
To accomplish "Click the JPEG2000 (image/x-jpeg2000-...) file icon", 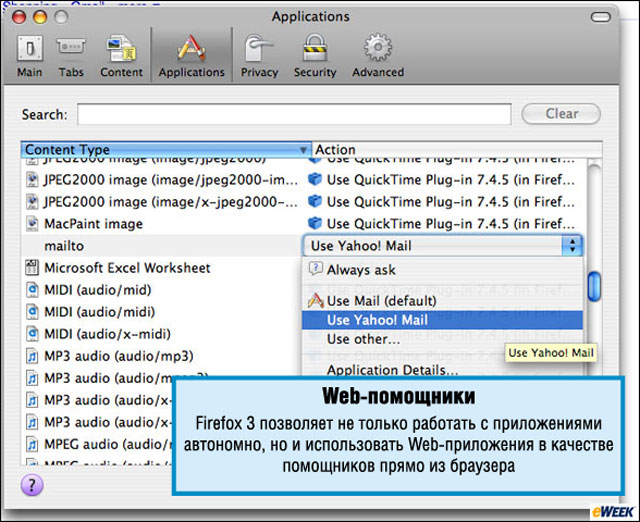I will [x=32, y=202].
